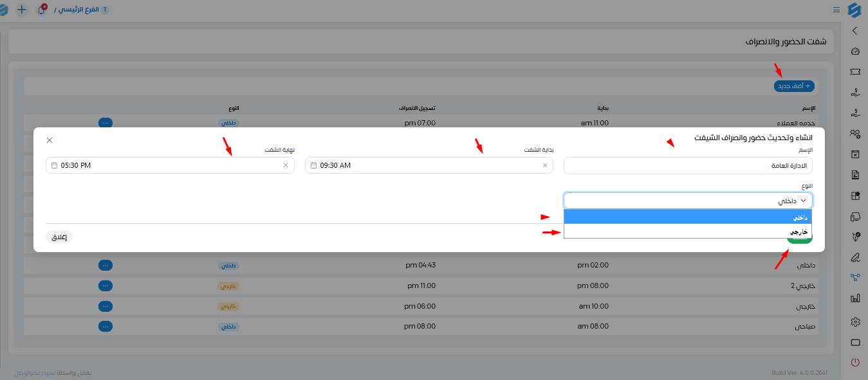The height and width of the screenshot is (380, 868).
Task: Click the pm 04:43 checkout time cell
Action: 421,265
